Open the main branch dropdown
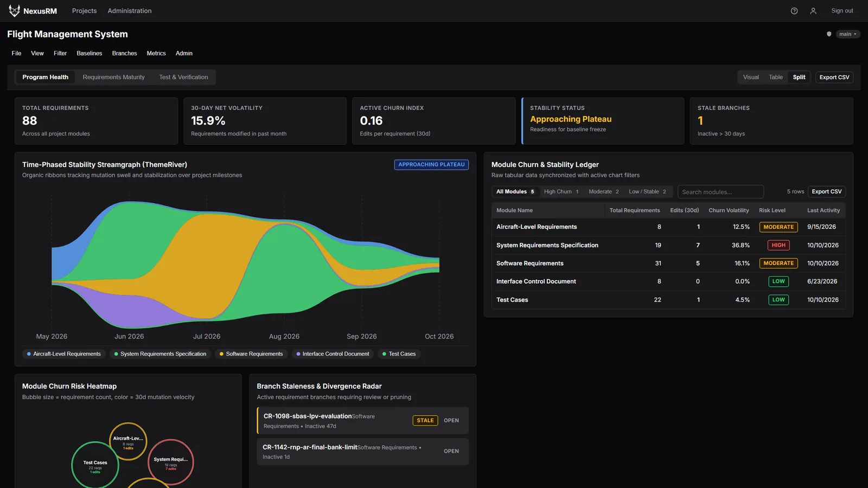 (848, 34)
